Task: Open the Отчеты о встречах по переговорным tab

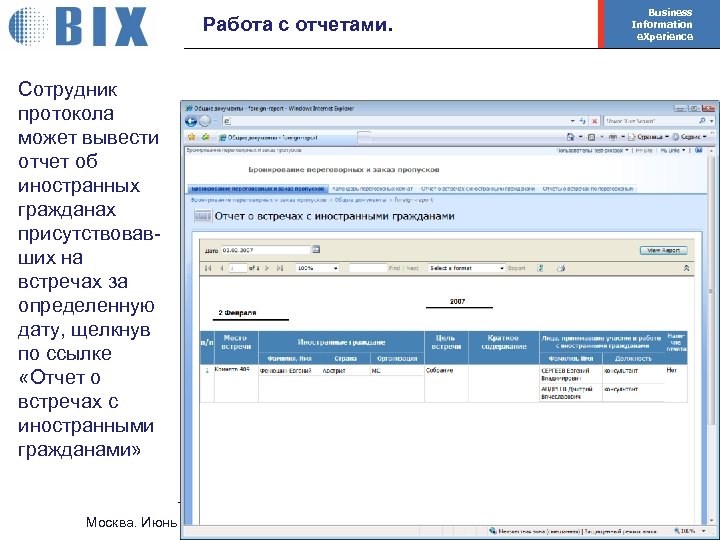Action: click(588, 189)
